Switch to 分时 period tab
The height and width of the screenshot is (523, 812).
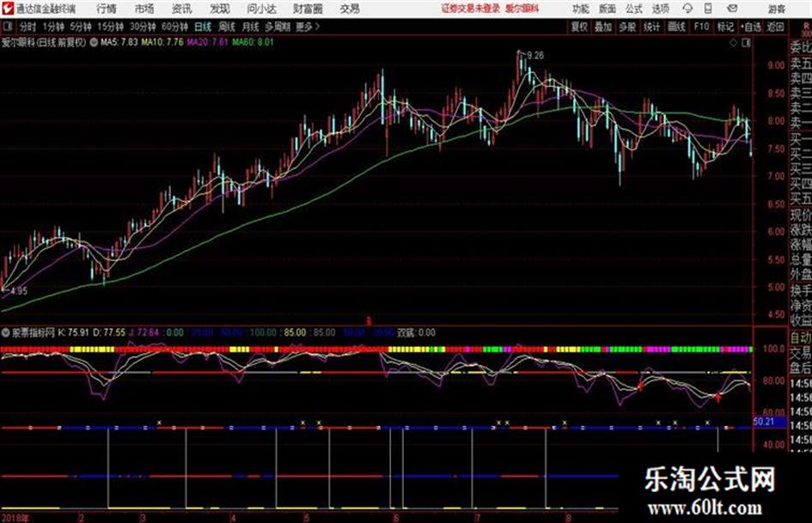tap(27, 27)
